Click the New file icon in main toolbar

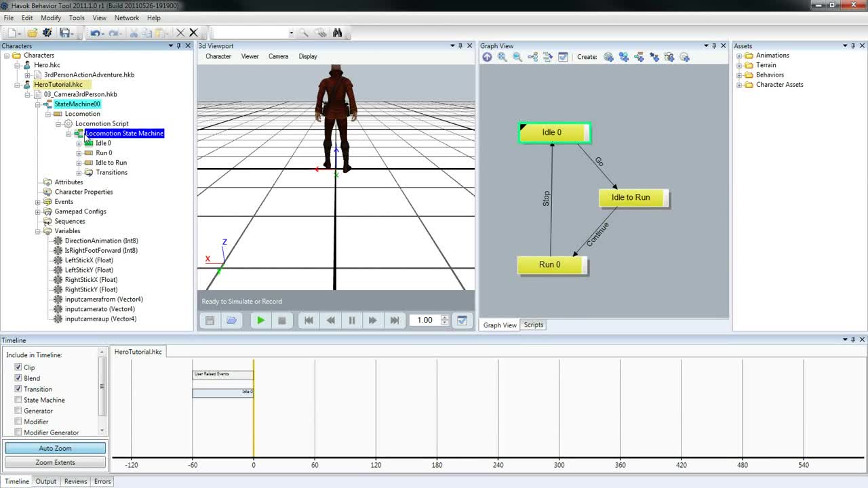[12, 33]
